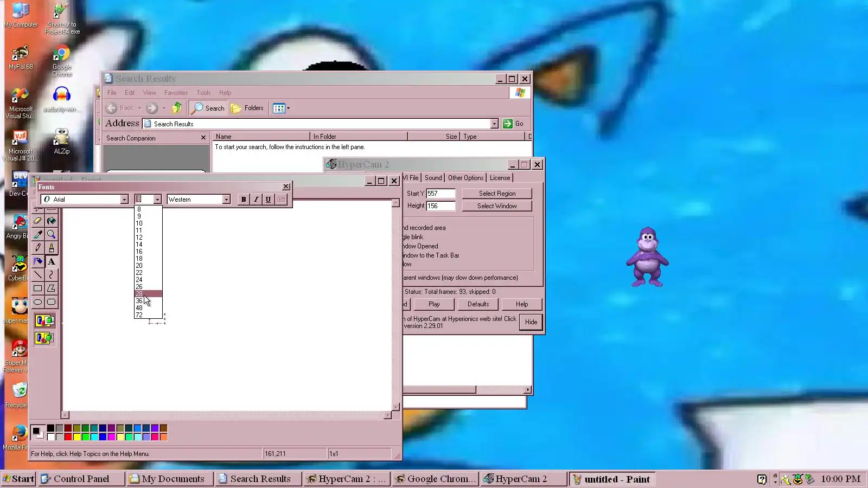Click the Search button in Search Results toolbar
The width and height of the screenshot is (868, 488).
pos(208,108)
